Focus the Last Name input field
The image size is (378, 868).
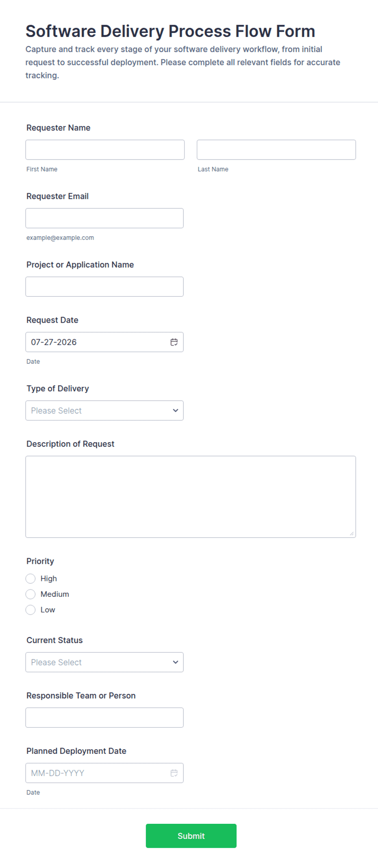click(276, 150)
